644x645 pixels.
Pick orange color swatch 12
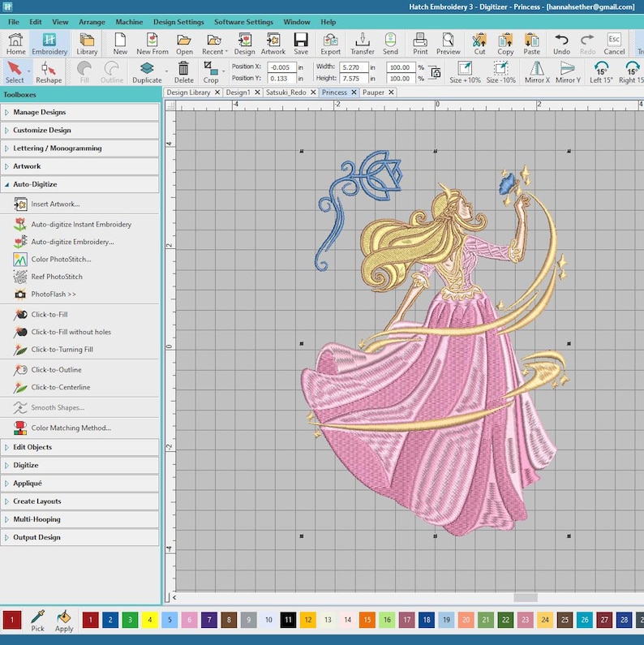[308, 620]
